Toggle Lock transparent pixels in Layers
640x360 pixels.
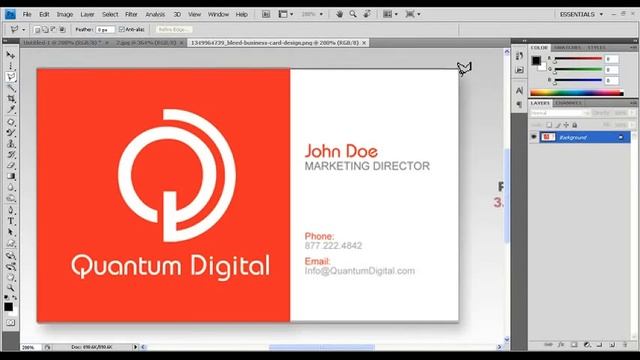coord(549,125)
